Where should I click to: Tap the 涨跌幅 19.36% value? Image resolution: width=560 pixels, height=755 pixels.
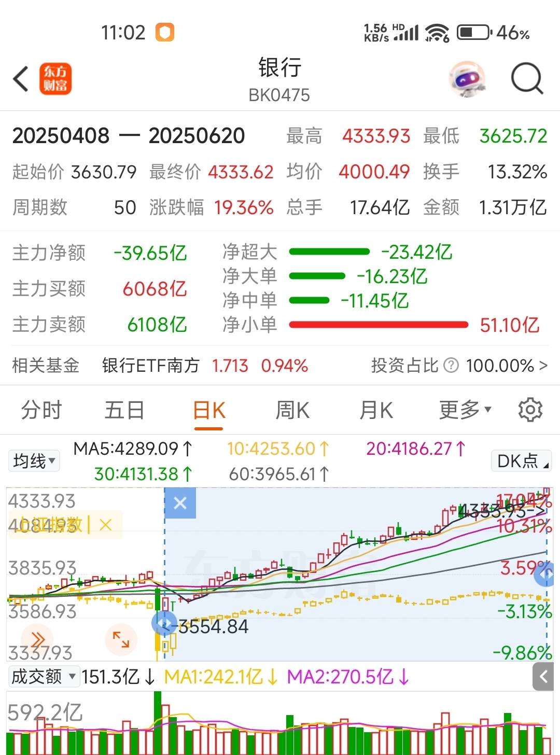[x=244, y=207]
